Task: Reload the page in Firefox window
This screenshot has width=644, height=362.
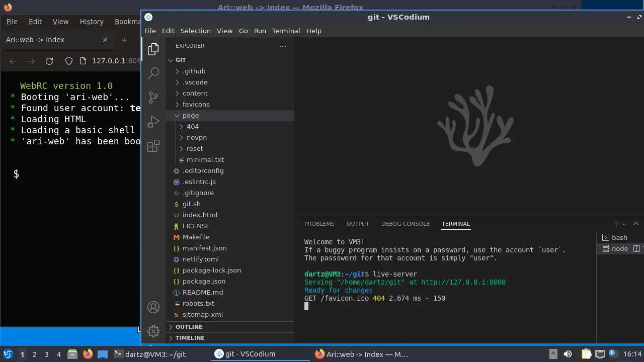Action: pyautogui.click(x=49, y=61)
